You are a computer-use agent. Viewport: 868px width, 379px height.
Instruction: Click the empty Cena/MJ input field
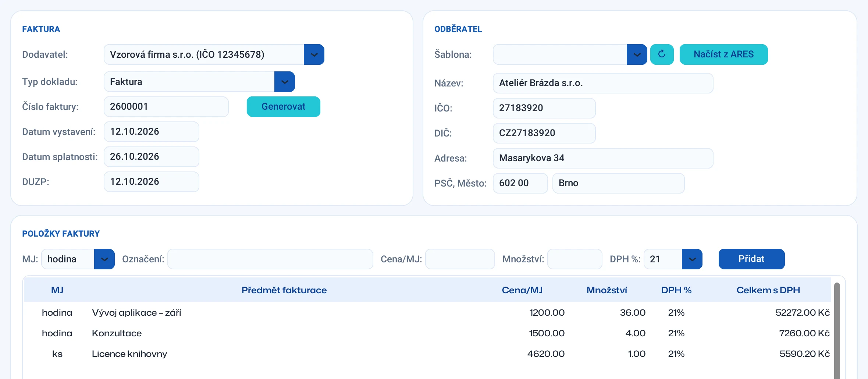click(460, 259)
